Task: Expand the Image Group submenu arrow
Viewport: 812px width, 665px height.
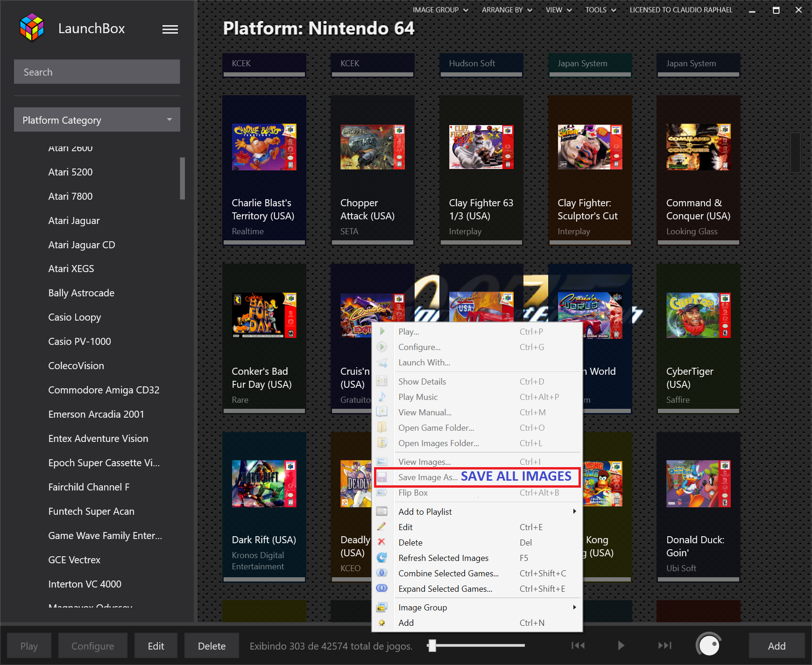Action: pos(574,607)
